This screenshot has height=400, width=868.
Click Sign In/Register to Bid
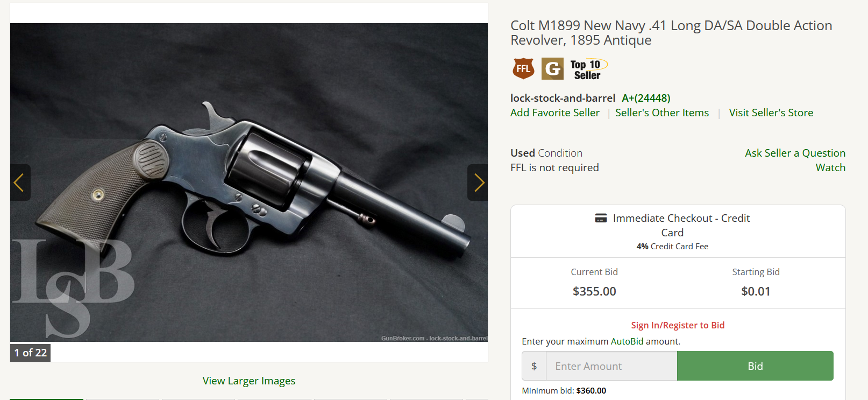tap(678, 325)
